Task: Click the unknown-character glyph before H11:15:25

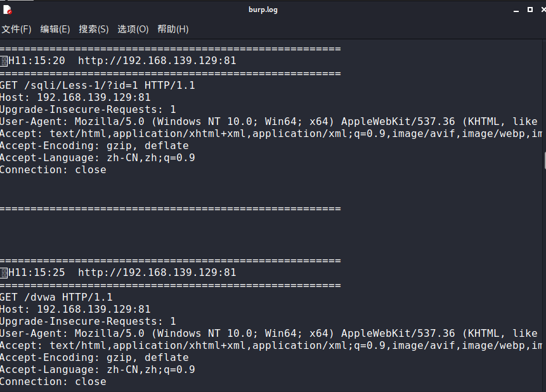Action: [4, 273]
